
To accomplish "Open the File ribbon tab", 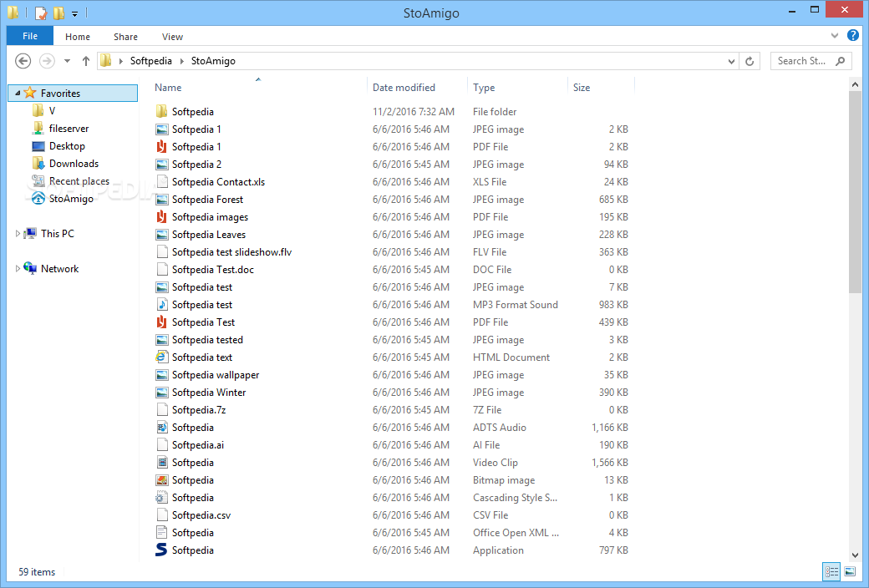I will point(30,36).
